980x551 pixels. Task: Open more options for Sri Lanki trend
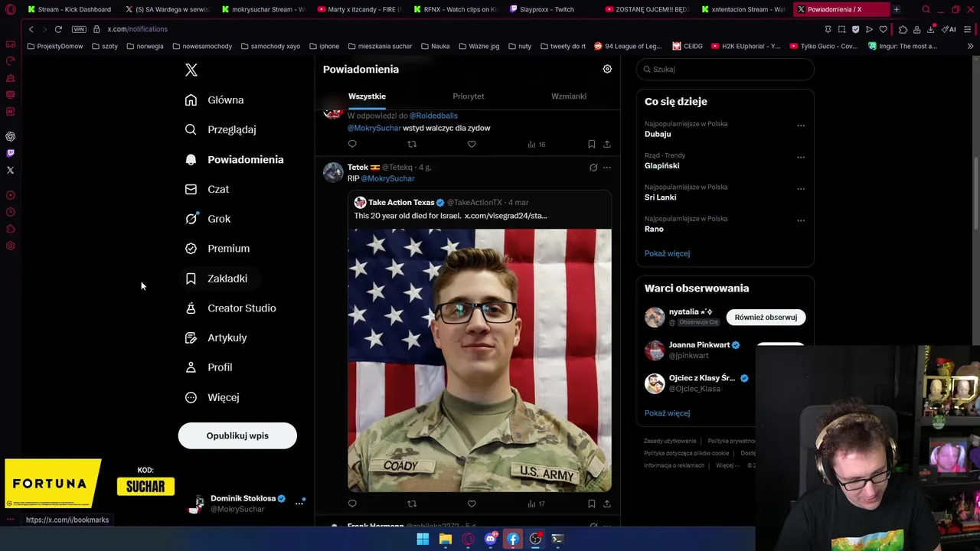[x=801, y=189]
